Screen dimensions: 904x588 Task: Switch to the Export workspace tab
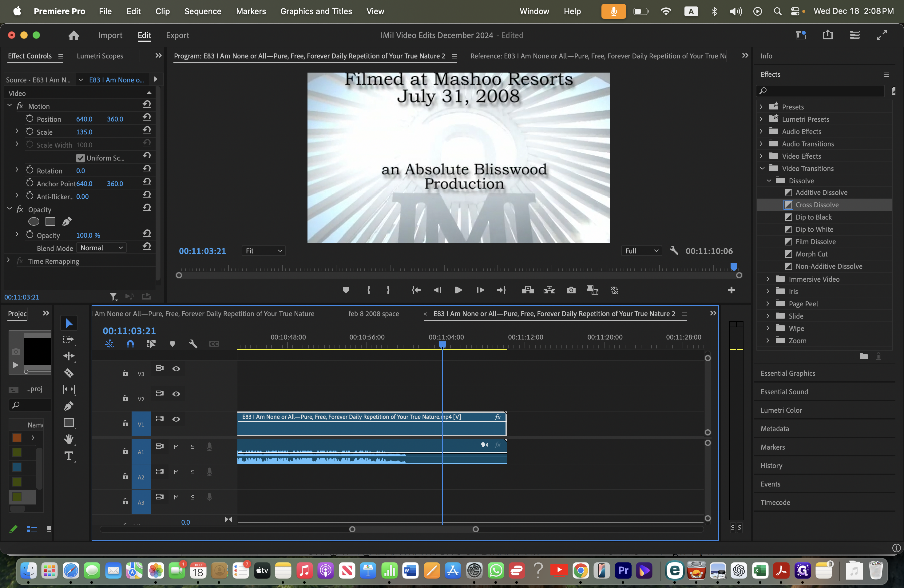point(177,35)
